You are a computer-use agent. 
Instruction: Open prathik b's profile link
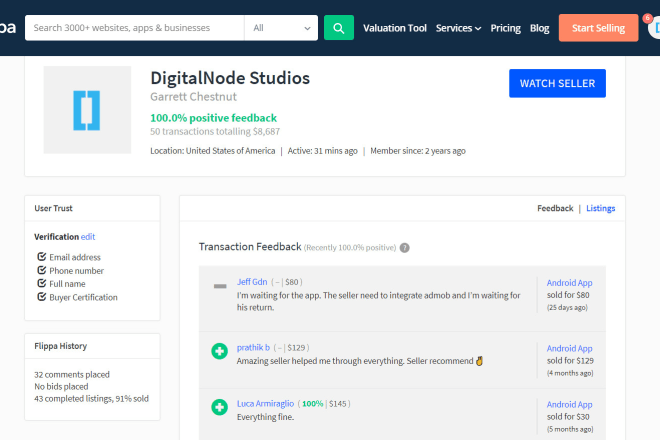pos(253,347)
